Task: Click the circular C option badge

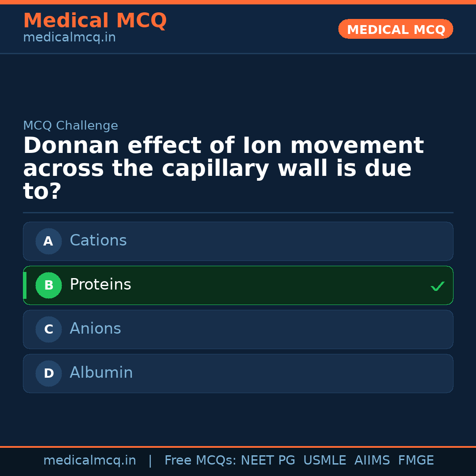Action: (48, 329)
